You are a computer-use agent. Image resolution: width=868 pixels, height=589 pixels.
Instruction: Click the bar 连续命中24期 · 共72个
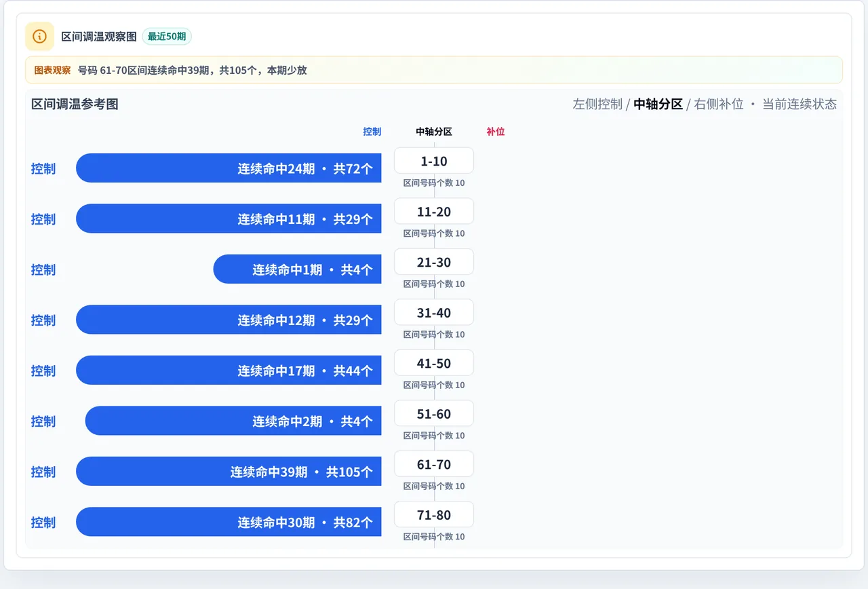(x=229, y=168)
